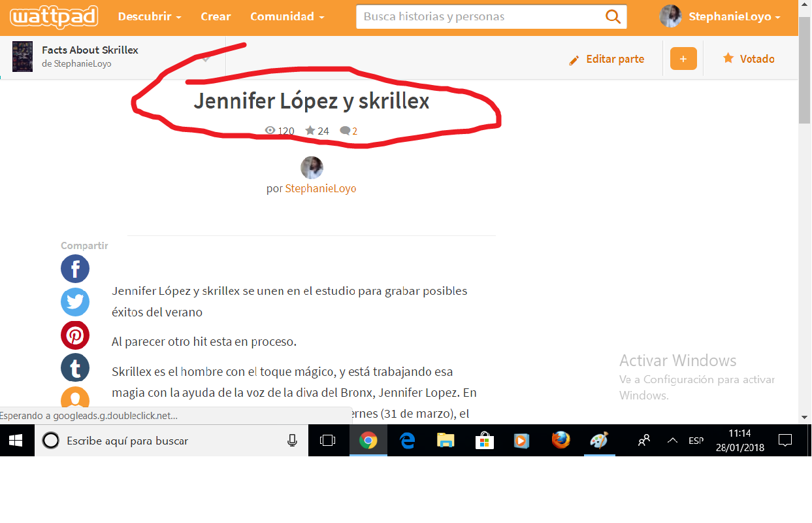Switch to Paint in taskbar

click(x=598, y=441)
